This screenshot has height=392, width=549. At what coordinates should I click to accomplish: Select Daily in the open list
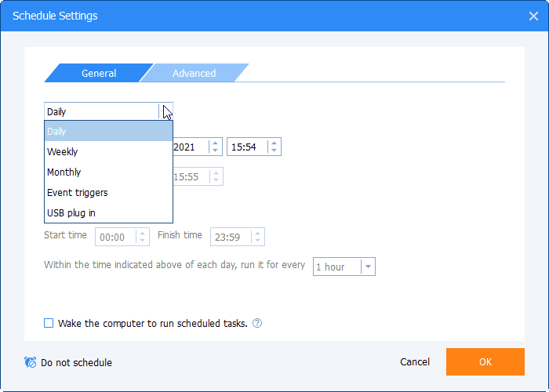coord(57,132)
